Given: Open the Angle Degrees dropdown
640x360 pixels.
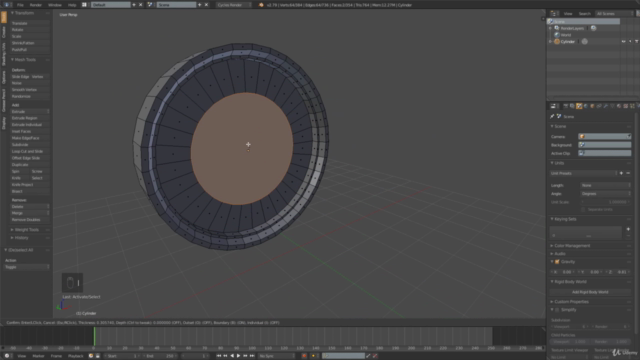Looking at the screenshot, I should 606,193.
